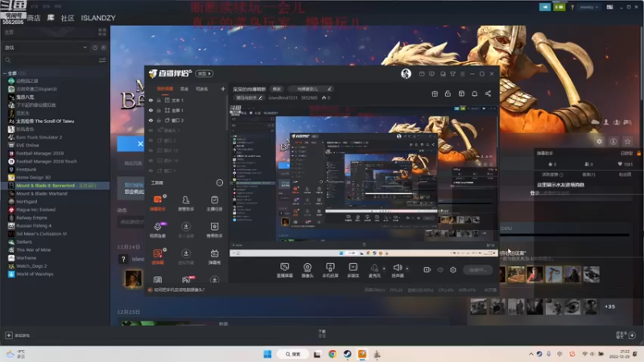Screen dimensions: 644x362
Task: Open Windows Start button on taskbar
Action: [267, 354]
